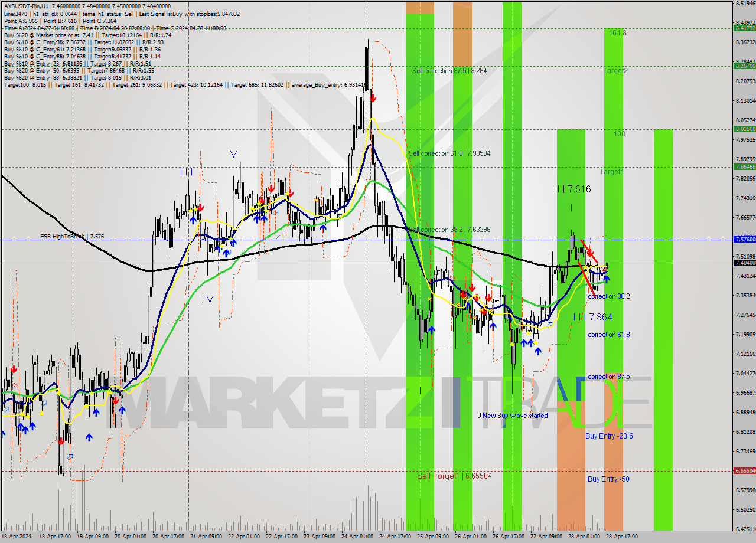Click the '21 Apr 09:00' time label
The image size is (756, 543).
coord(206,537)
